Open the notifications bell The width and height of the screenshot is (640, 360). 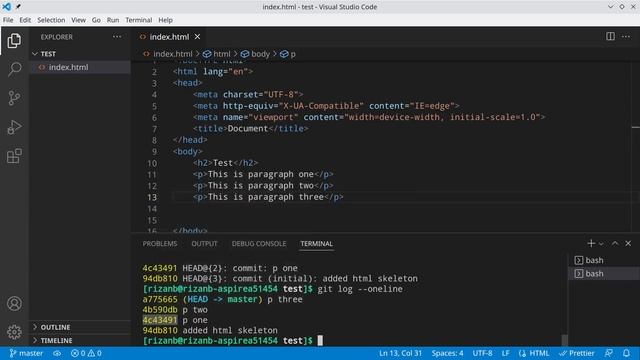[x=627, y=353]
